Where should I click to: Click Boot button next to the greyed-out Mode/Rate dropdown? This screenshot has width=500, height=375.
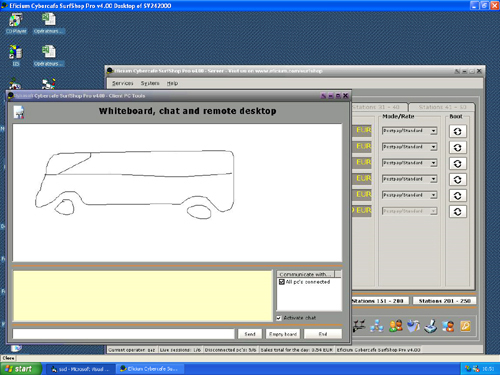click(458, 211)
